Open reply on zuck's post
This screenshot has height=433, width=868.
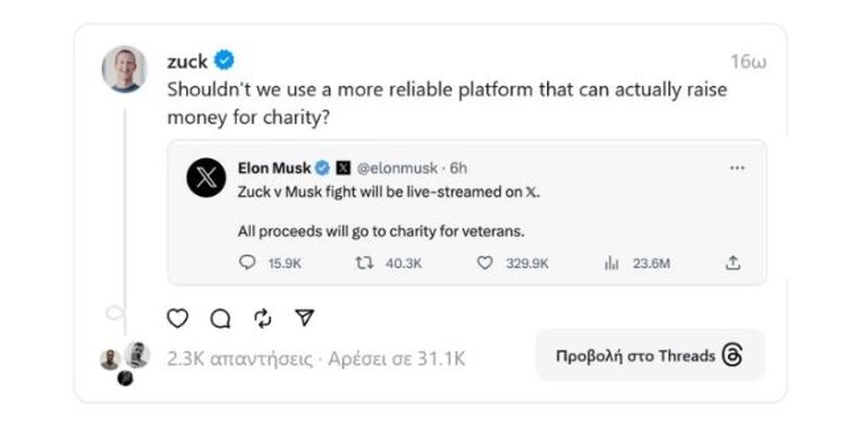(x=220, y=318)
